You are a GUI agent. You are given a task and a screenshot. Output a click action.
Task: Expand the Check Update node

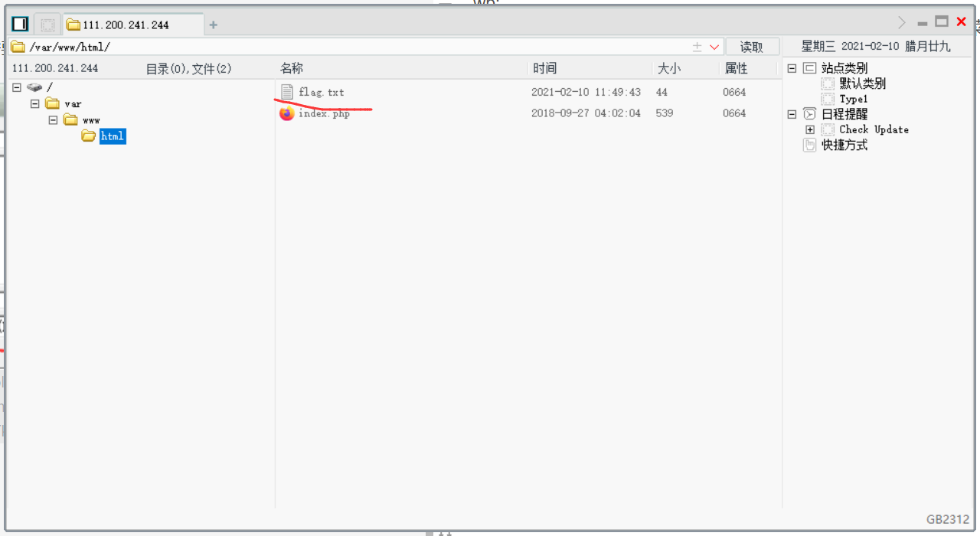pos(810,129)
